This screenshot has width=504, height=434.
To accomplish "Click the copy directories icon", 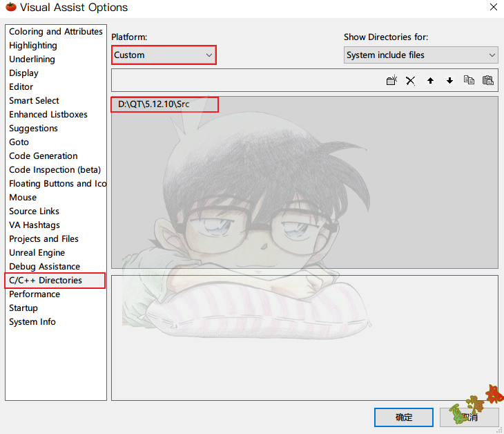I will coord(469,80).
